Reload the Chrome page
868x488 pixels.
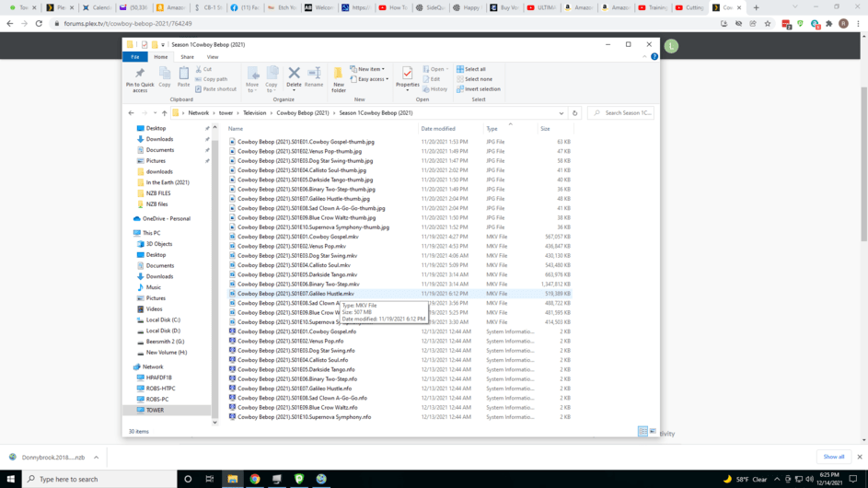tap(39, 23)
